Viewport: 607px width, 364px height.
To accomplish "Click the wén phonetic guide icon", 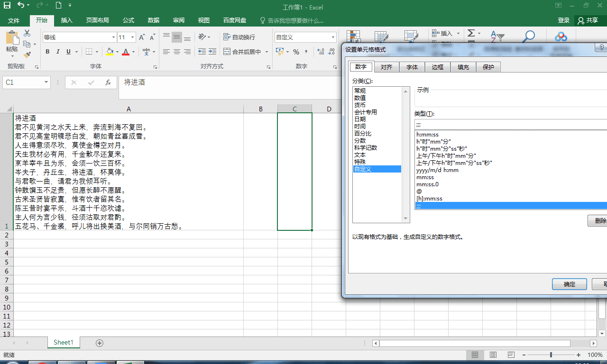I will coord(146,51).
